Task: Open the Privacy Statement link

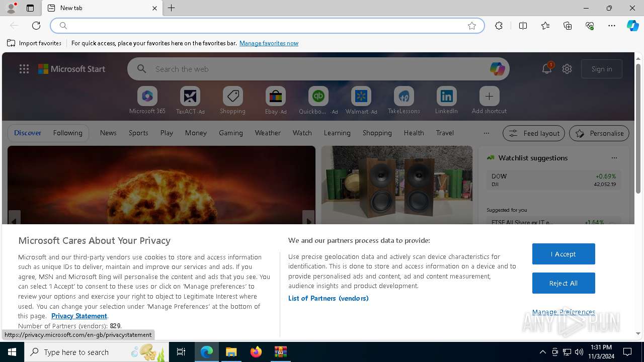Action: (x=79, y=316)
